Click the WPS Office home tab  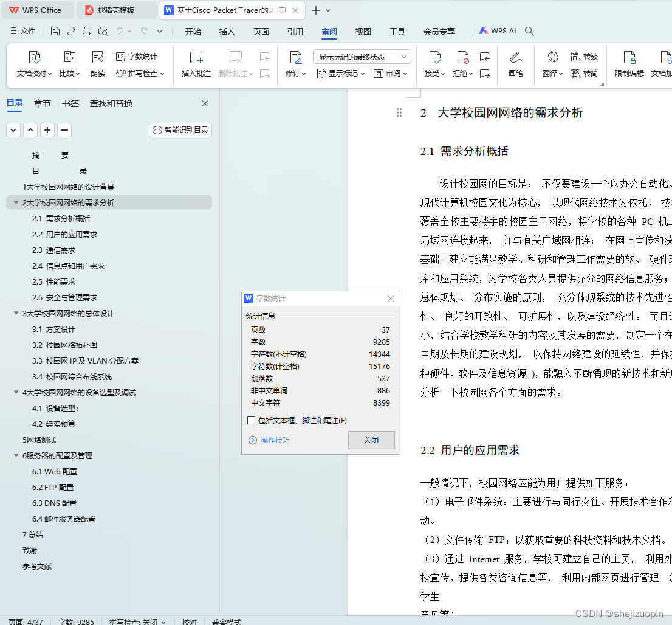tap(38, 10)
